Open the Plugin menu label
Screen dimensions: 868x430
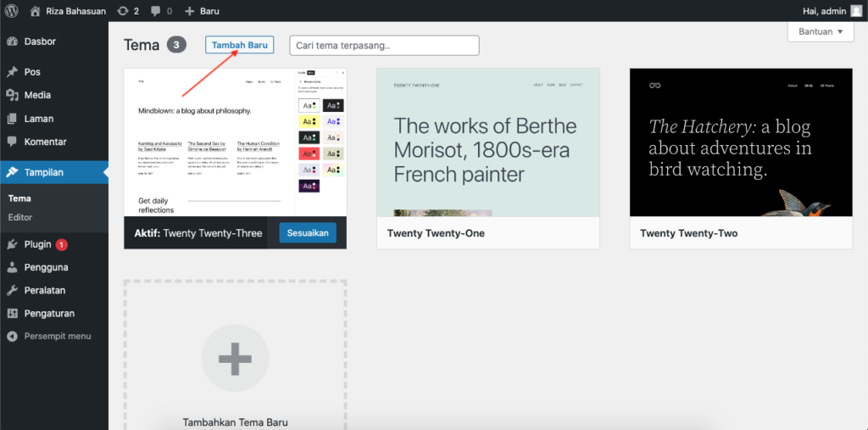37,244
